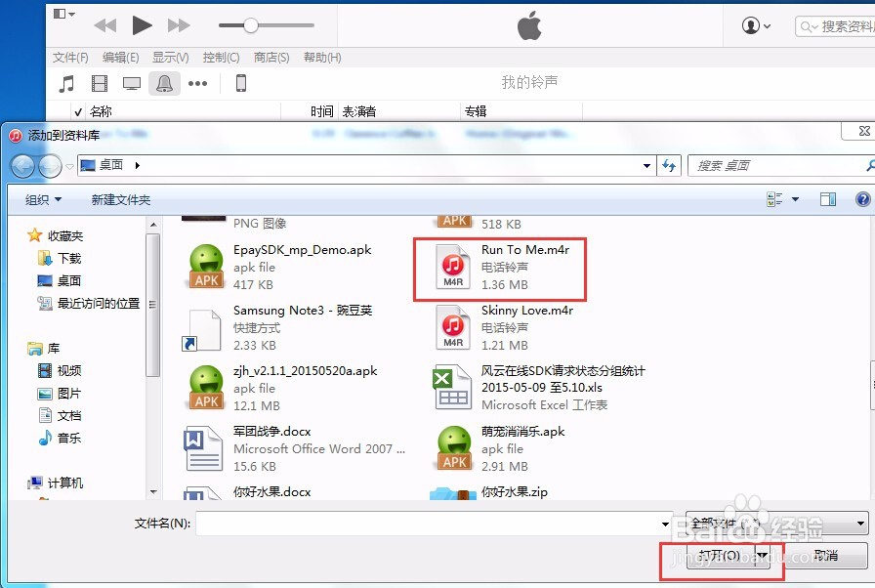Select the 萌宠消消乐.apk file
Screen dimensions: 875x588
[499, 448]
